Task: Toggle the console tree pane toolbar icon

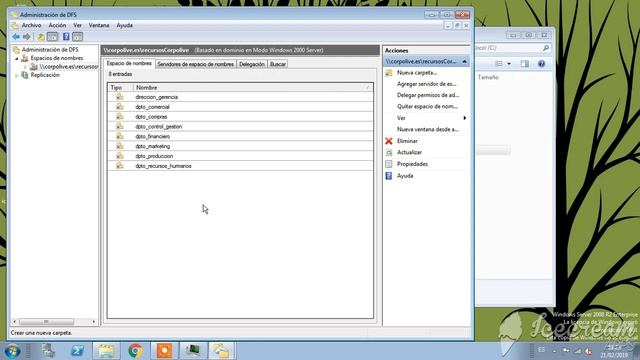Action: (x=53, y=37)
